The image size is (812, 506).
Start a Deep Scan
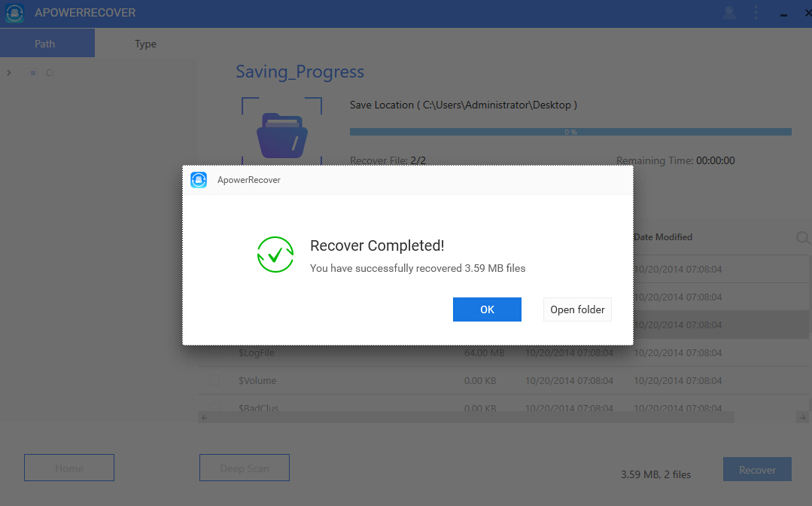tap(245, 468)
